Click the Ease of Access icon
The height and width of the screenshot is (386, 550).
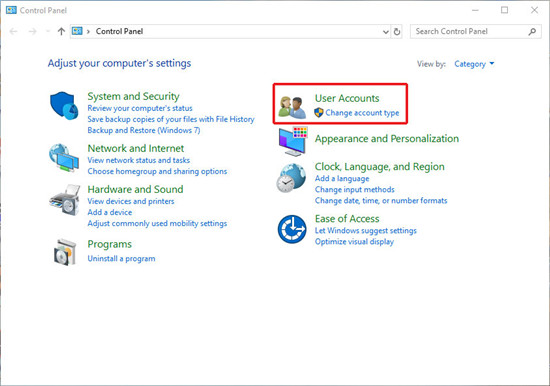pyautogui.click(x=292, y=229)
